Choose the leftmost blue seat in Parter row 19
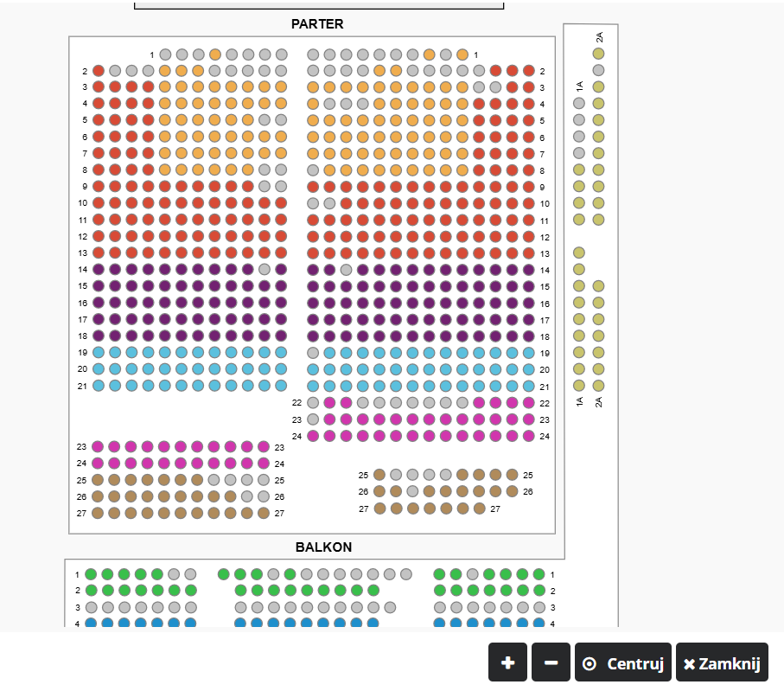784x691 pixels. tap(99, 353)
